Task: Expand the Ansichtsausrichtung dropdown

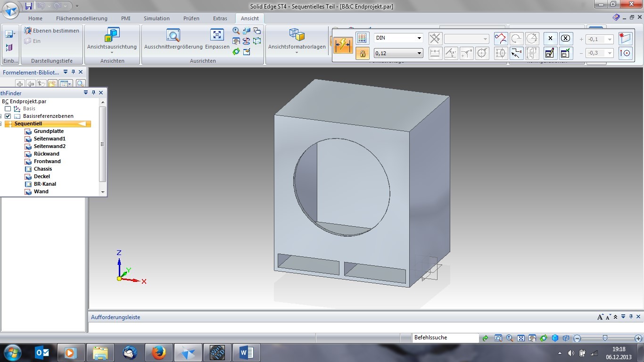Action: (112, 52)
